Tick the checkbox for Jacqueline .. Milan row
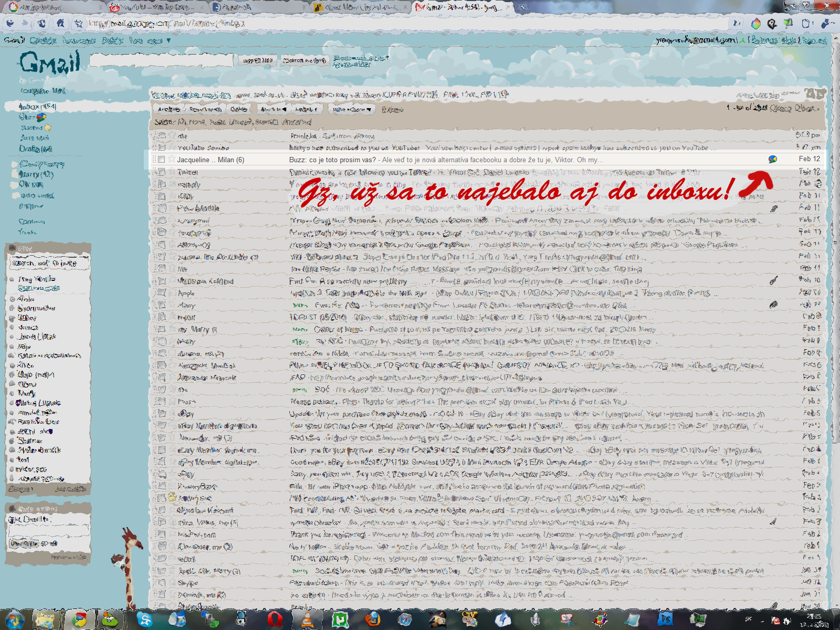Viewport: 840px width, 630px height. tap(162, 160)
